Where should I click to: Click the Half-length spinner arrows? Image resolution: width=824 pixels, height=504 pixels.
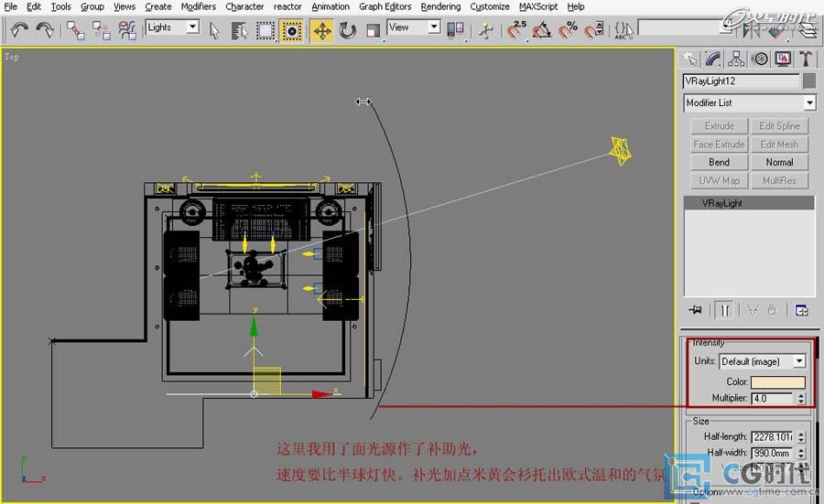[x=801, y=437]
